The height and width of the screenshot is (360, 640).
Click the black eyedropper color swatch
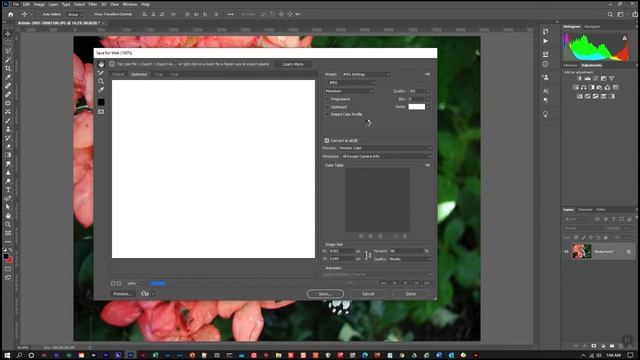[101, 102]
